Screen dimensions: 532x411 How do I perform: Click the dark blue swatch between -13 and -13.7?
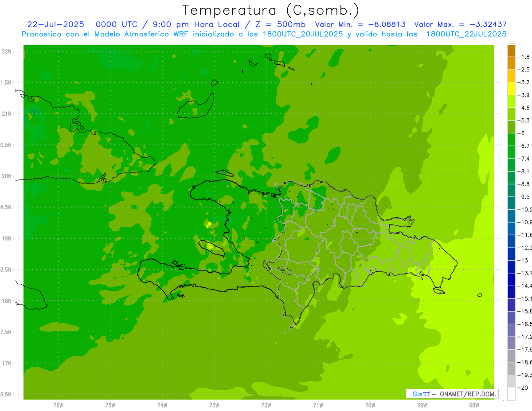pos(511,266)
